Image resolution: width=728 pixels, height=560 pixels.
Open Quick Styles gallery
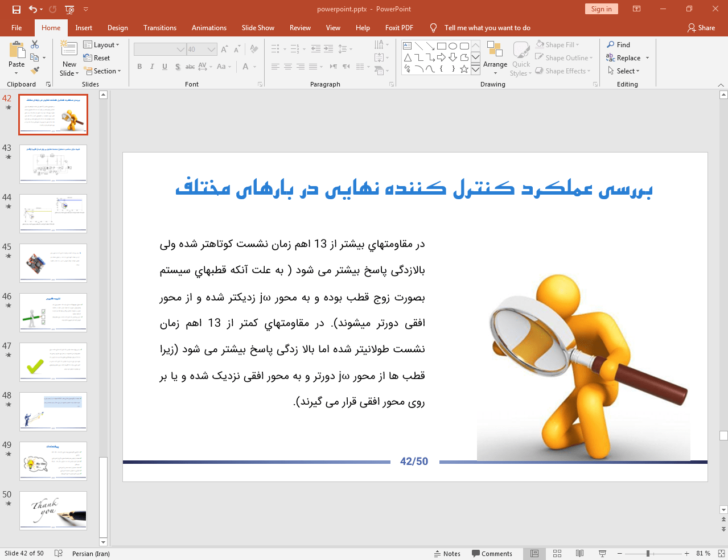point(521,58)
